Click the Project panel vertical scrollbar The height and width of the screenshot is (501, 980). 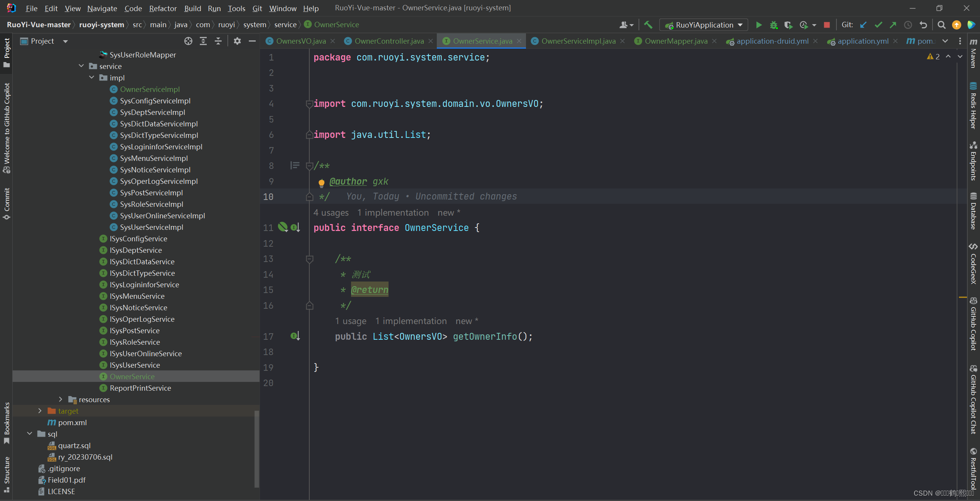(x=256, y=449)
